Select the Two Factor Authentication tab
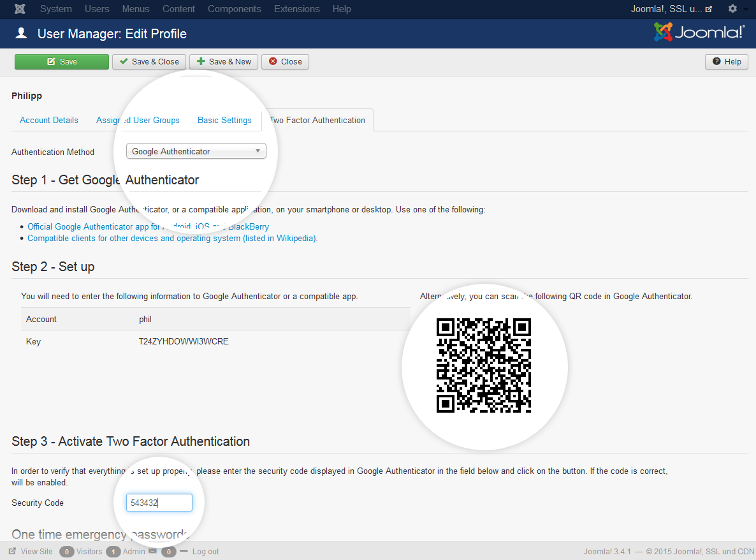Viewport: 756px width, 560px height. pos(317,120)
